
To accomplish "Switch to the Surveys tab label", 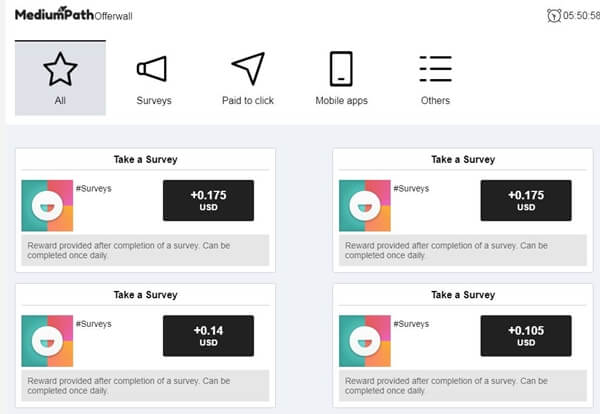I will [154, 101].
